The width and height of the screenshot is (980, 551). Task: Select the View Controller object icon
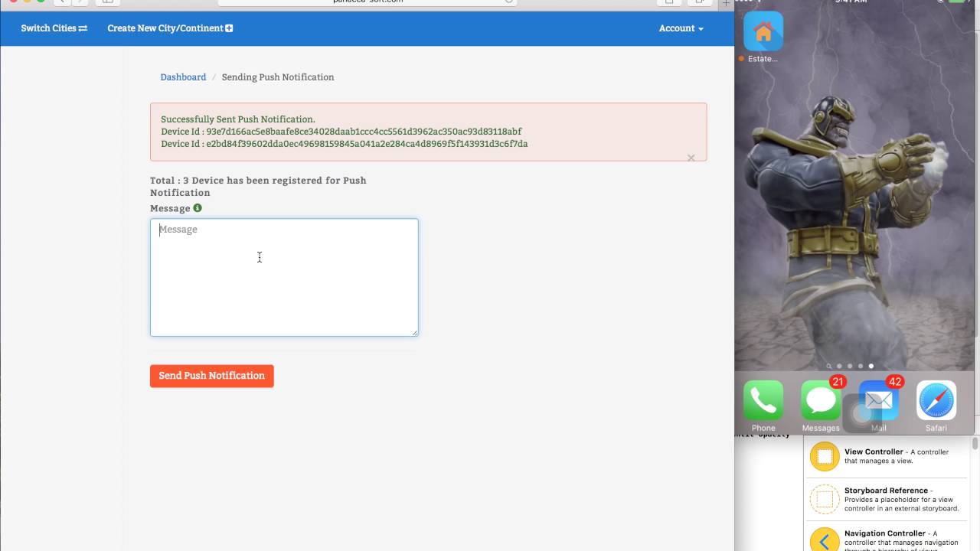825,457
